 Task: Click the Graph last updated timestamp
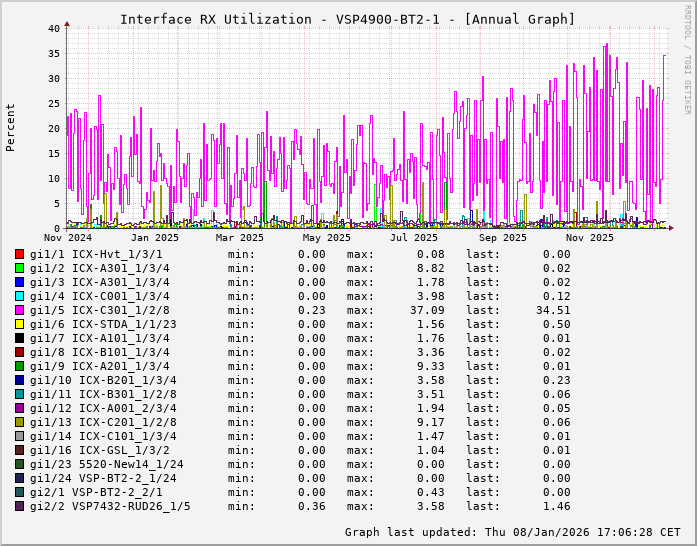tap(512, 532)
